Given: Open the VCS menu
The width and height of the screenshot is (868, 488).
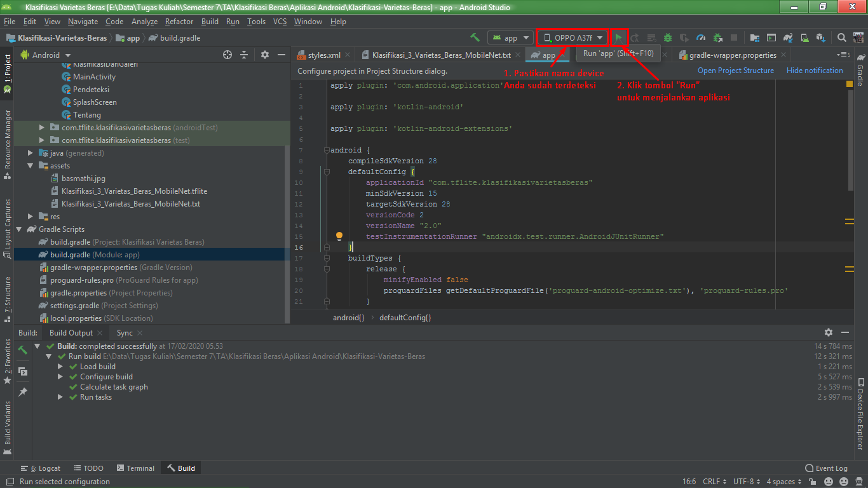Looking at the screenshot, I should pyautogui.click(x=280, y=22).
